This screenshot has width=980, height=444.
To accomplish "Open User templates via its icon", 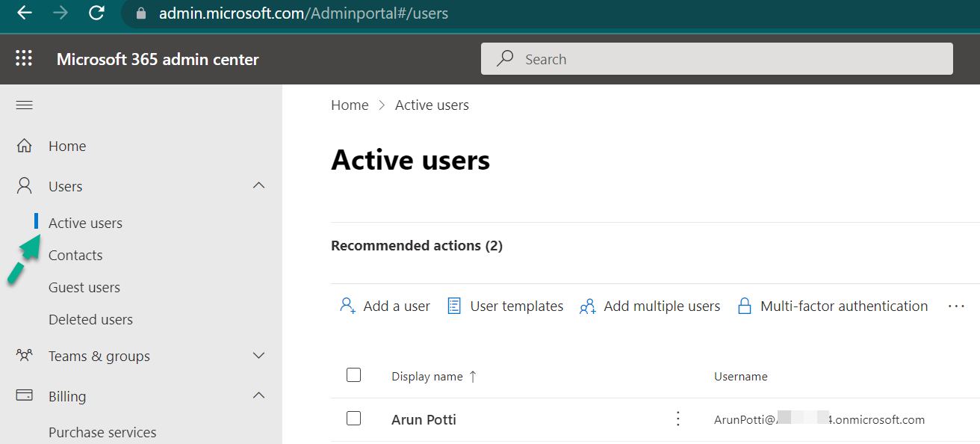I will [x=454, y=306].
